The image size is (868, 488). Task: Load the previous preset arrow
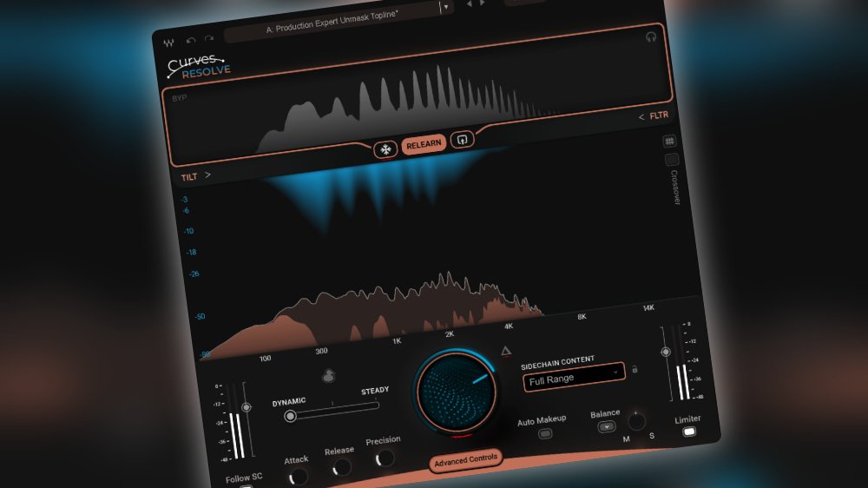pyautogui.click(x=470, y=3)
